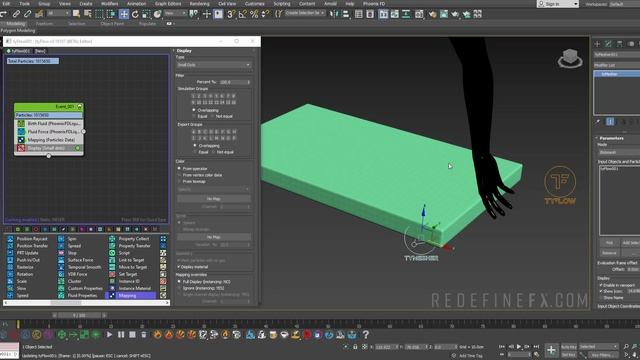The height and width of the screenshot is (360, 640).
Task: Click the Percent % filter value field
Action: (235, 82)
